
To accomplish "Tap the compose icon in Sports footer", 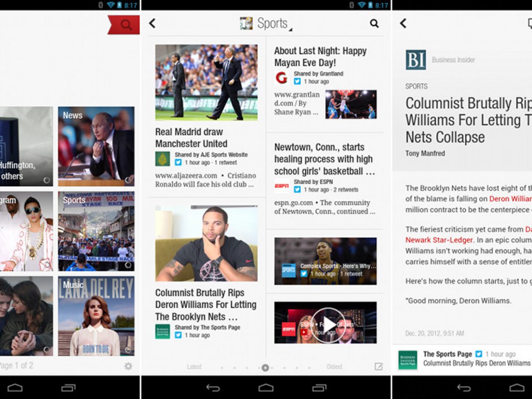I will 378,367.
